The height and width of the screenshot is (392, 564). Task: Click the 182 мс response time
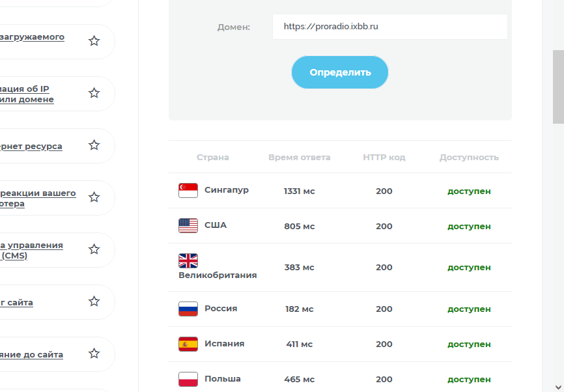(300, 309)
